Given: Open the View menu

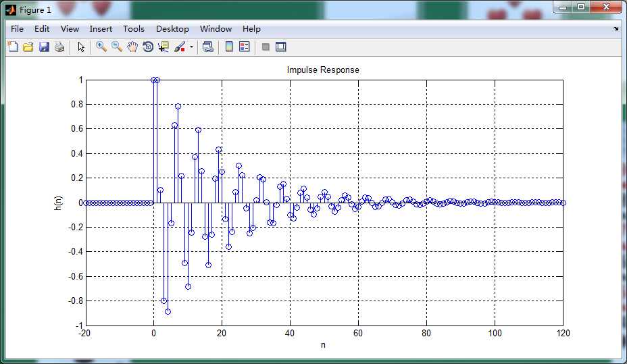Looking at the screenshot, I should click(70, 29).
